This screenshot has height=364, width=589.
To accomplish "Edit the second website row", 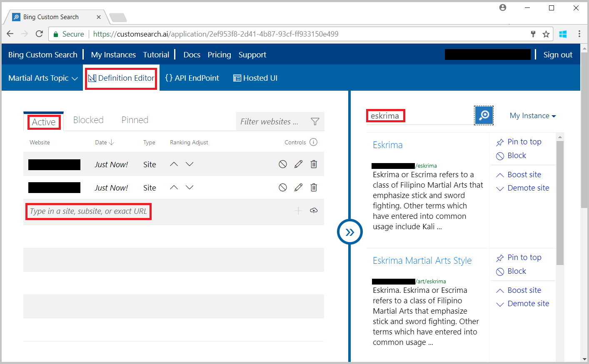I will (x=298, y=188).
